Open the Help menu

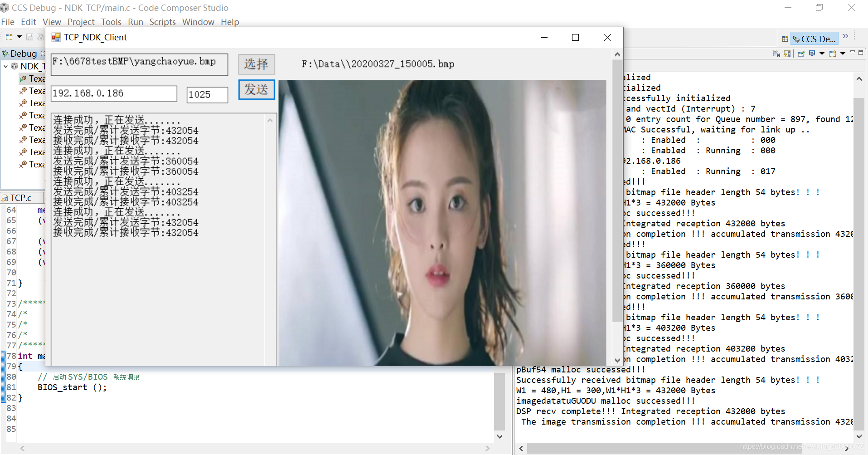tap(230, 22)
